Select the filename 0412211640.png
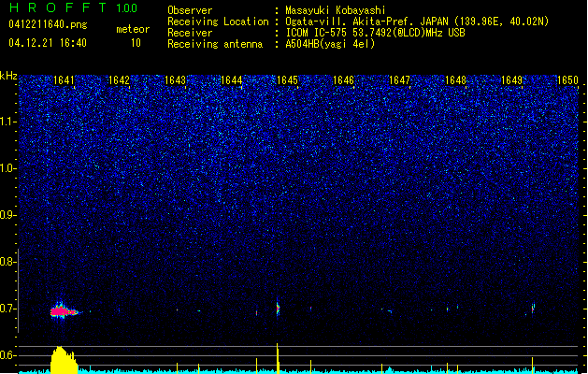The image size is (588, 374). click(x=48, y=24)
